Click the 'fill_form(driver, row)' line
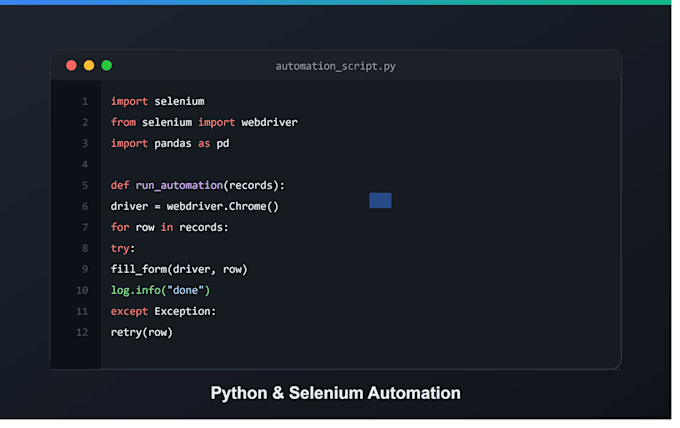The image size is (680, 428). [179, 269]
